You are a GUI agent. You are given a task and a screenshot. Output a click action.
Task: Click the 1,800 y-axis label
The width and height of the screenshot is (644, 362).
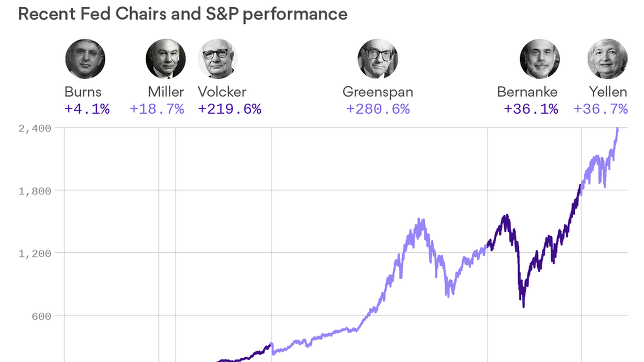click(x=35, y=191)
